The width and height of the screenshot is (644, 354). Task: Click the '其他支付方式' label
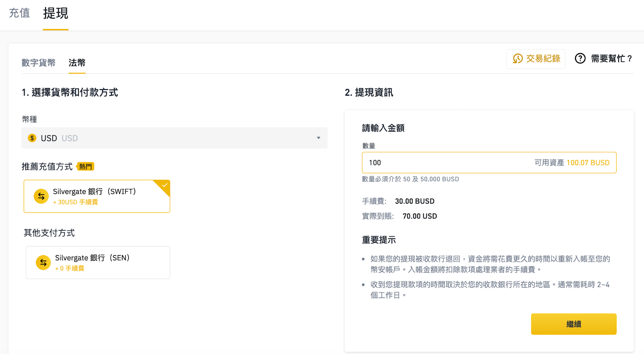pos(49,233)
